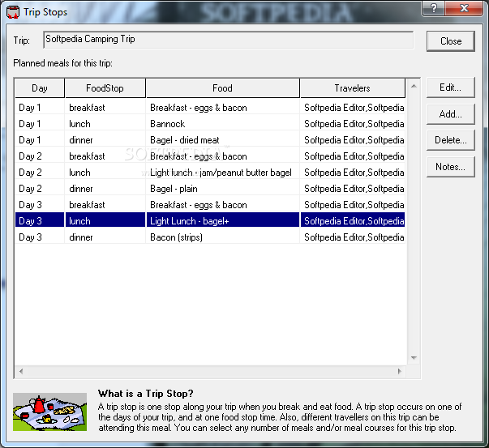This screenshot has height=448, width=489.
Task: Click 'lunch' FoodStop for Day 2
Action: pos(105,173)
